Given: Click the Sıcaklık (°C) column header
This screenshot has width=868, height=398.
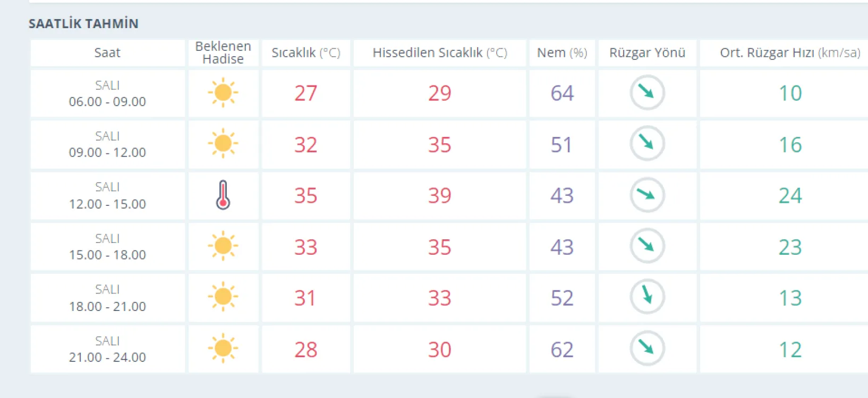Looking at the screenshot, I should (305, 53).
